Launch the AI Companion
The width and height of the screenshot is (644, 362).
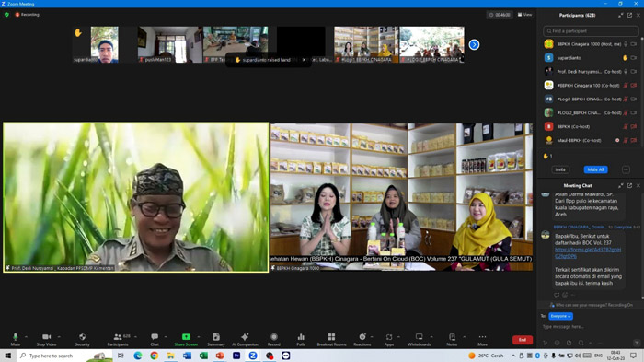pos(245,337)
